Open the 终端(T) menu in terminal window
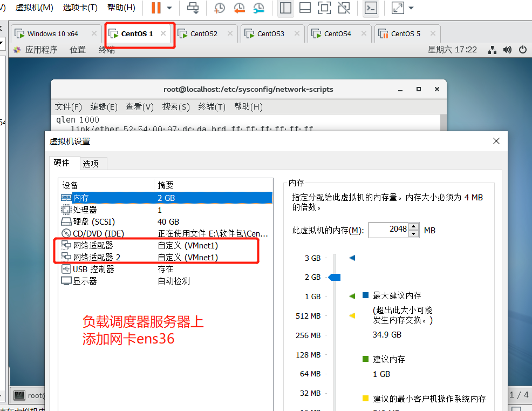 210,106
